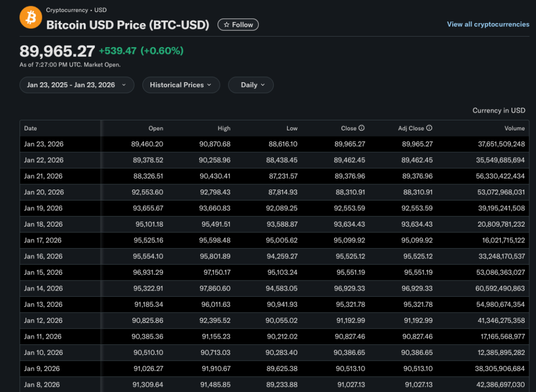Click the info icon beside Close header
This screenshot has width=536, height=392.
click(362, 128)
